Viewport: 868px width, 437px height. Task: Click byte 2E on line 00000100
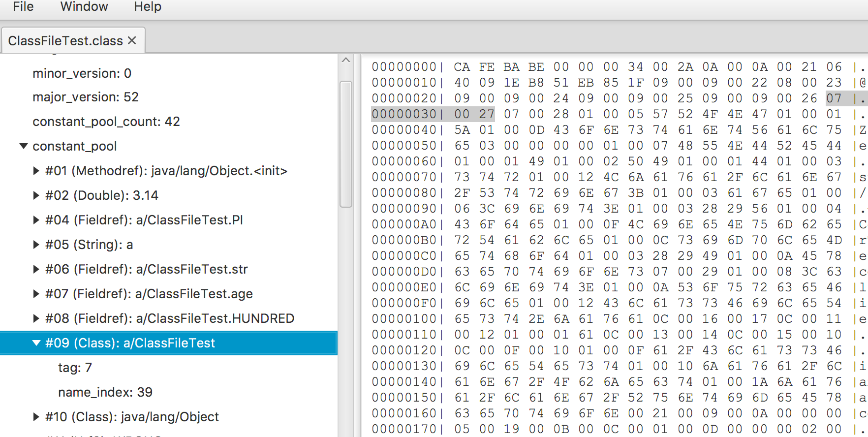point(536,319)
